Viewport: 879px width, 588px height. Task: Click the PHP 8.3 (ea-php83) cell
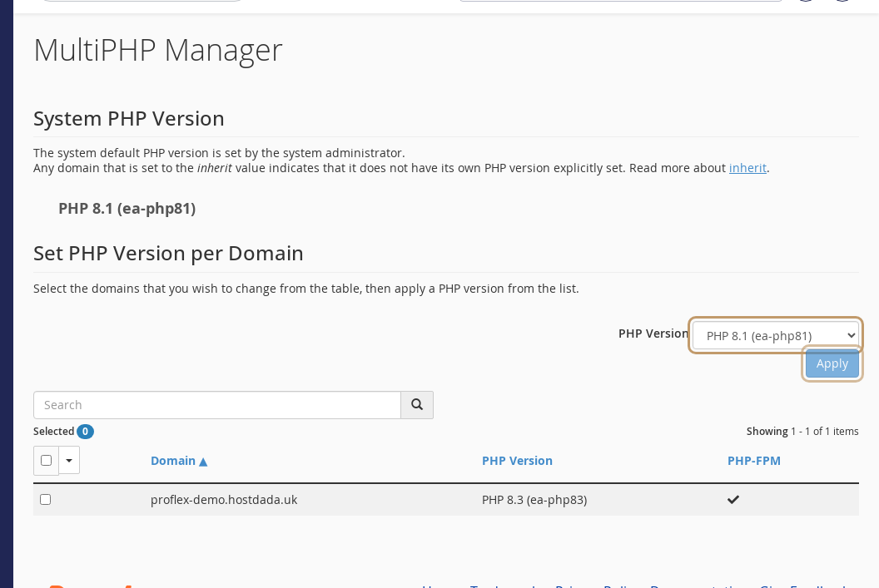coord(534,500)
